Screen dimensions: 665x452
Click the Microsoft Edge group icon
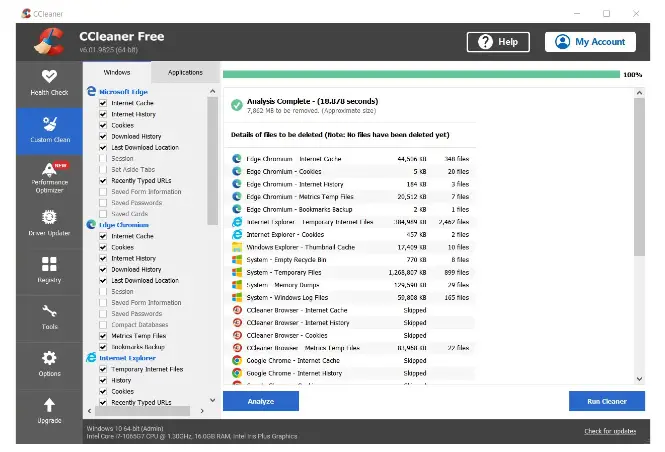click(91, 91)
